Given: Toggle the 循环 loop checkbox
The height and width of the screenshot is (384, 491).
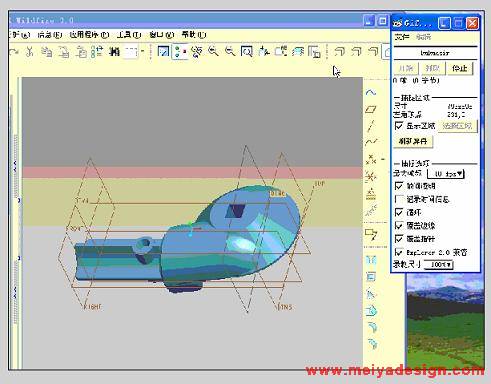Looking at the screenshot, I should [x=398, y=212].
